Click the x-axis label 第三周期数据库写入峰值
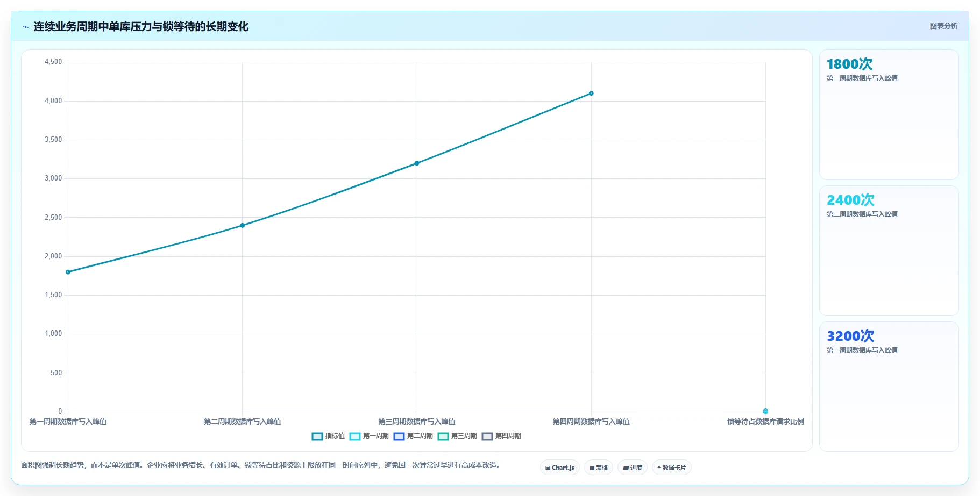This screenshot has width=980, height=496. (417, 421)
